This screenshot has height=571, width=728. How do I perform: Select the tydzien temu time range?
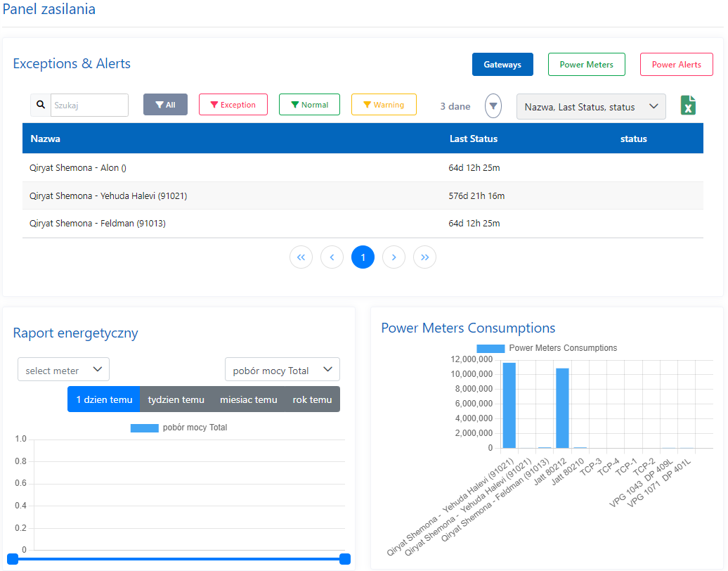click(x=176, y=399)
